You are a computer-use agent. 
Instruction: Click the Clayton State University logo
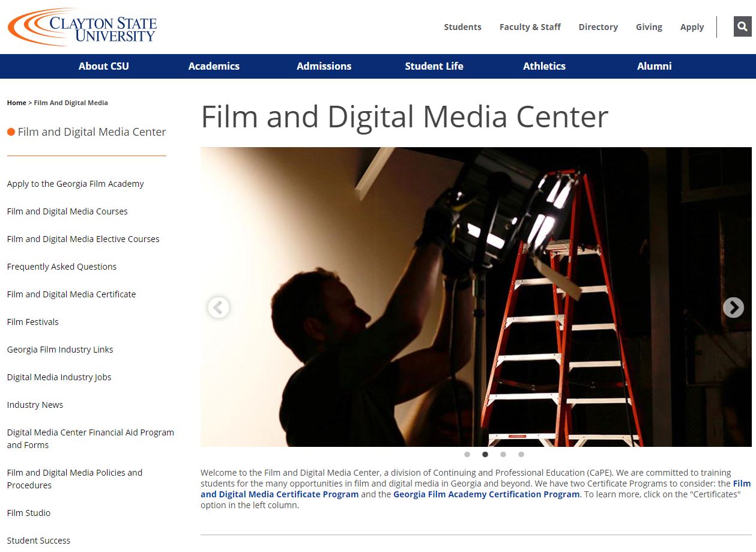[x=82, y=27]
